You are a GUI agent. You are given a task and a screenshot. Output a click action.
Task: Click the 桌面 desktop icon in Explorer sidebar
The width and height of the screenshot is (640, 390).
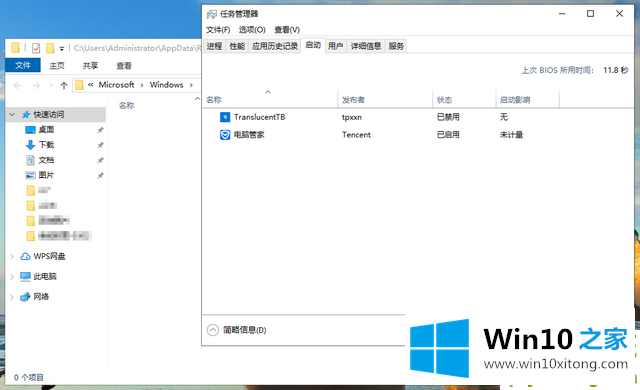30,130
